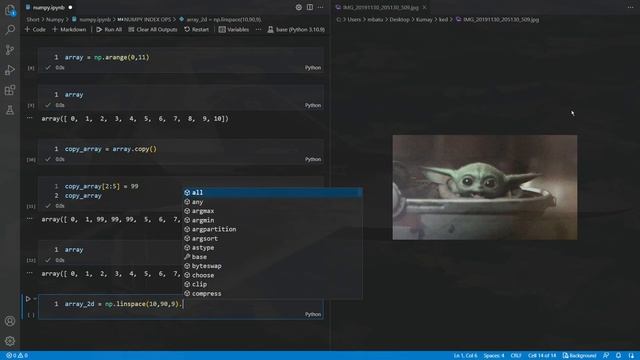
Task: Switch to the IMG_20191130 jpg tab
Action: (x=380, y=7)
